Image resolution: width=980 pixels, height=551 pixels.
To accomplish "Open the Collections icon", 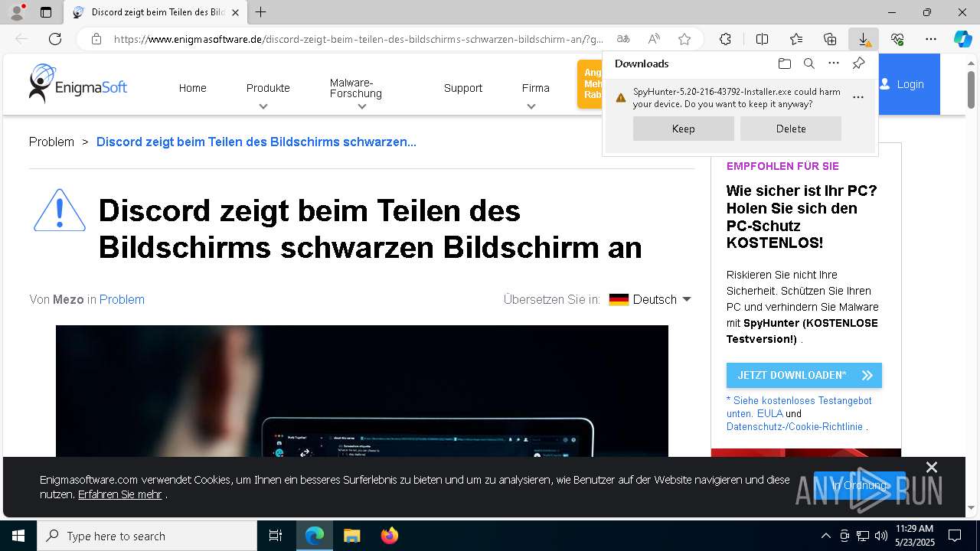I will (830, 39).
